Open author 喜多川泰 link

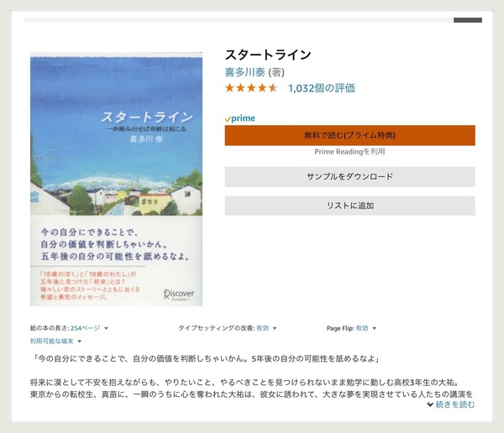(x=244, y=72)
